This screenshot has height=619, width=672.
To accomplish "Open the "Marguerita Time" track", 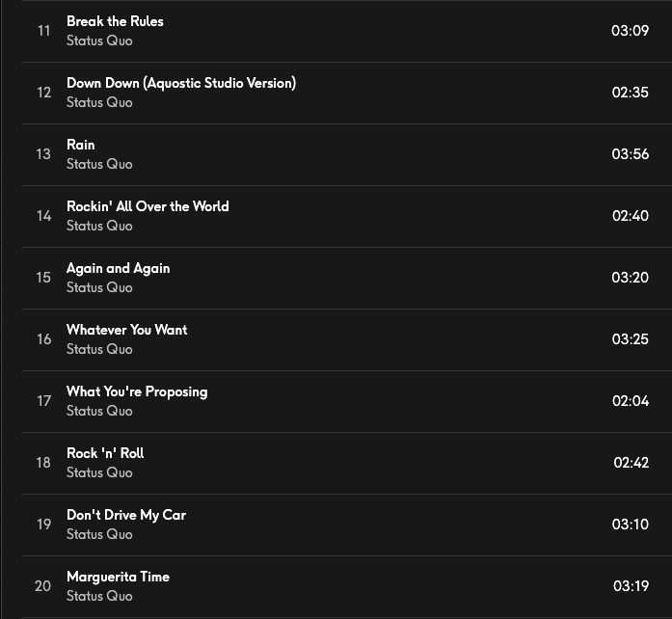I will coord(118,577).
